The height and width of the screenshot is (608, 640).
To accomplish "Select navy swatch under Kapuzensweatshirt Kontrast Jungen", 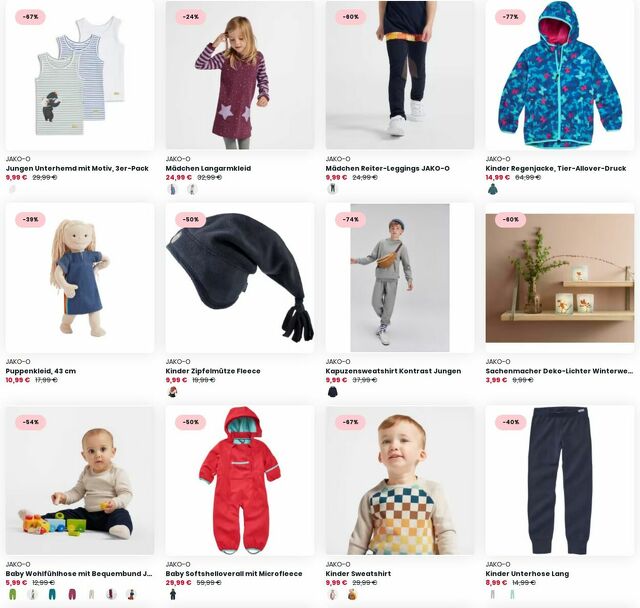I will pyautogui.click(x=333, y=392).
